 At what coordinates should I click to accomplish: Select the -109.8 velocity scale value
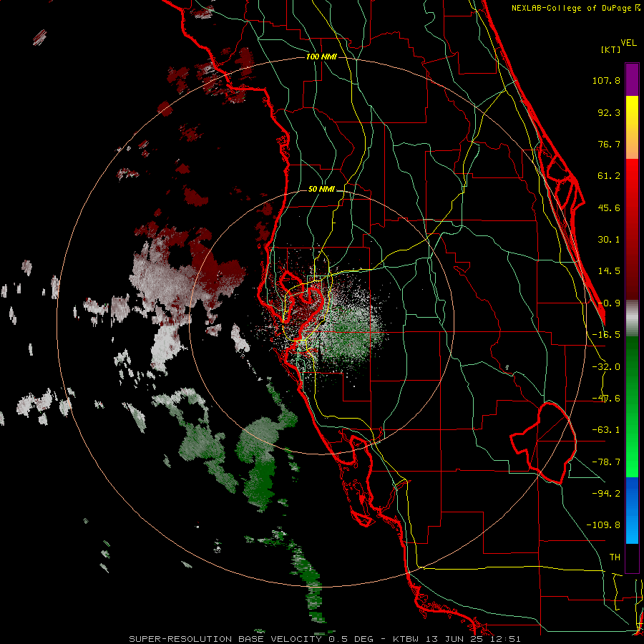[604, 525]
